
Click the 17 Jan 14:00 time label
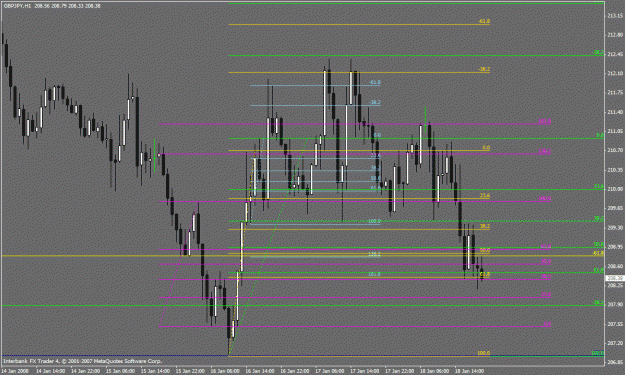[365, 371]
